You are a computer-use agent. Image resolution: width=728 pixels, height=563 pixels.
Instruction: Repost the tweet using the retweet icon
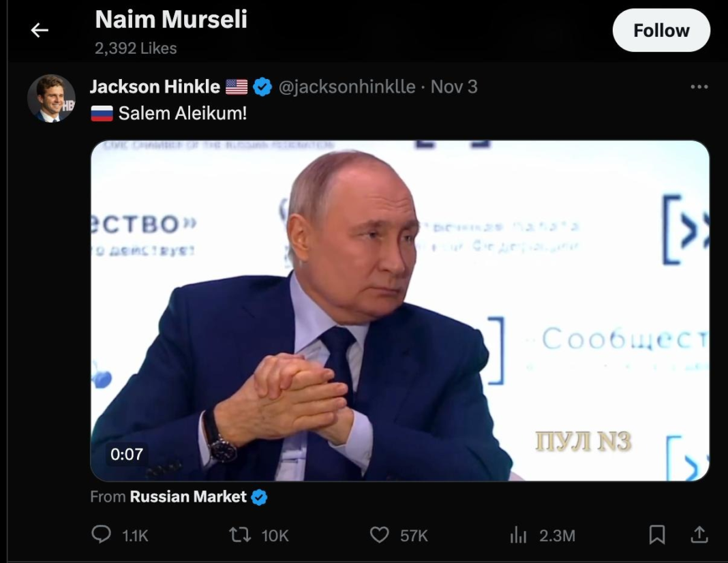click(x=239, y=535)
